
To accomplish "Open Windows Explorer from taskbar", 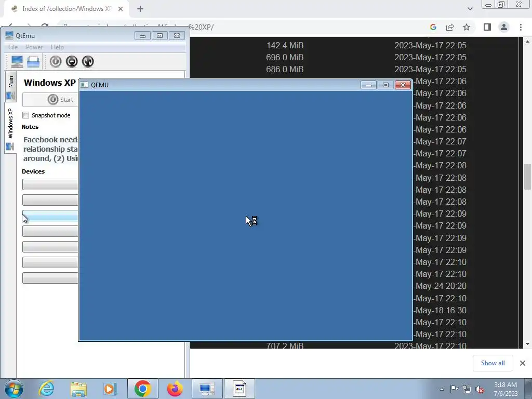I will (78, 389).
